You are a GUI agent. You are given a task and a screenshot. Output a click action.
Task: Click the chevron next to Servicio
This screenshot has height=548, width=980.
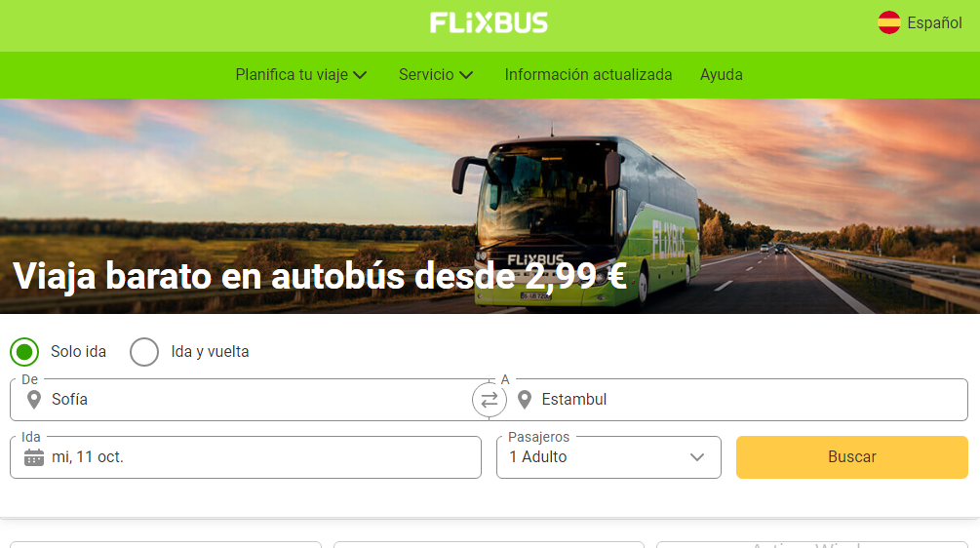(466, 75)
